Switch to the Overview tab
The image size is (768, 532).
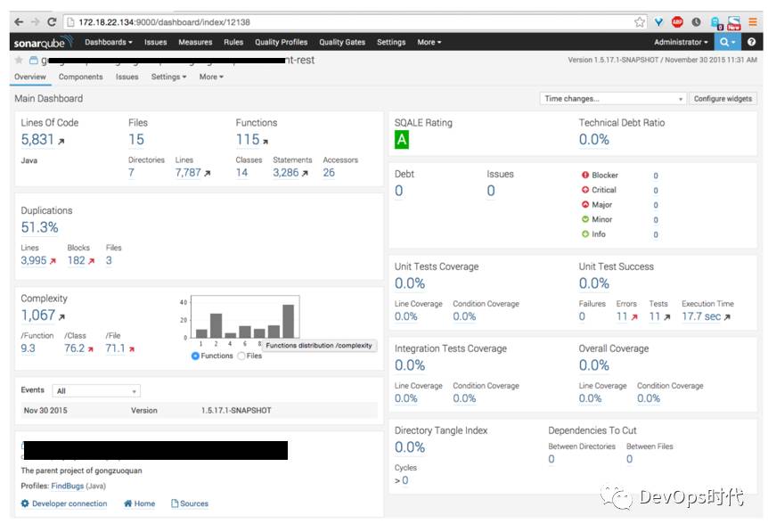coord(30,77)
